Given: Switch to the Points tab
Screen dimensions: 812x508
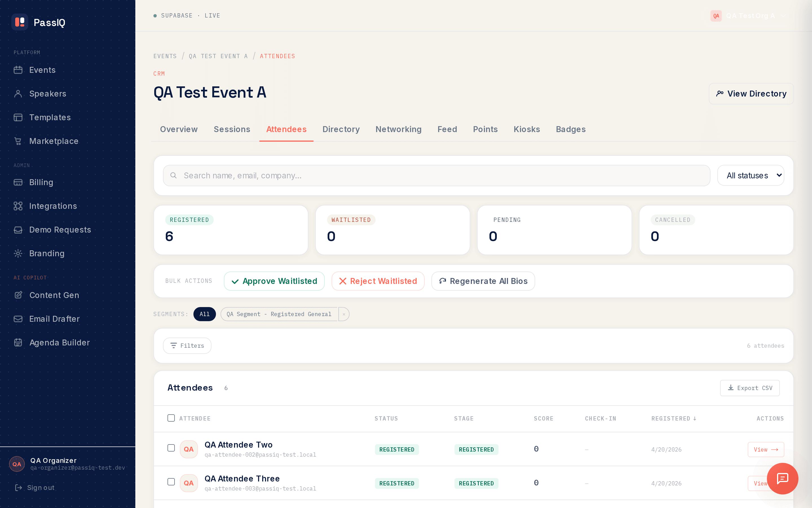Looking at the screenshot, I should tap(485, 129).
